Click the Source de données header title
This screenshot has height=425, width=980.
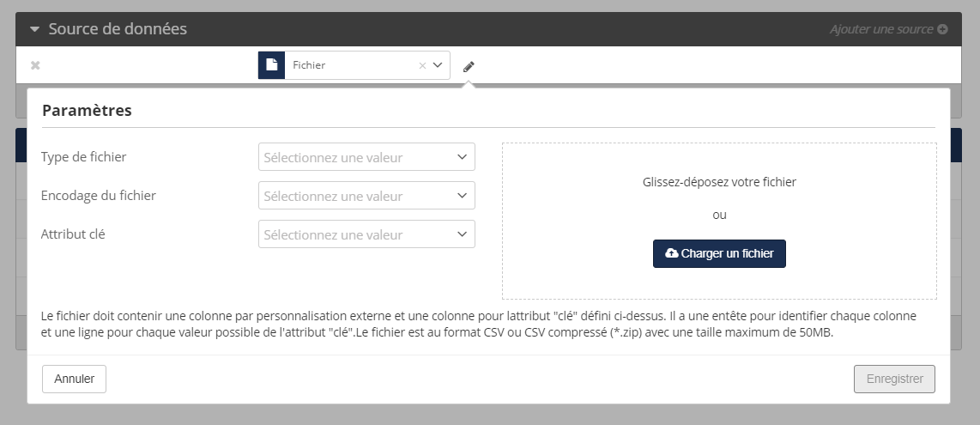[118, 29]
